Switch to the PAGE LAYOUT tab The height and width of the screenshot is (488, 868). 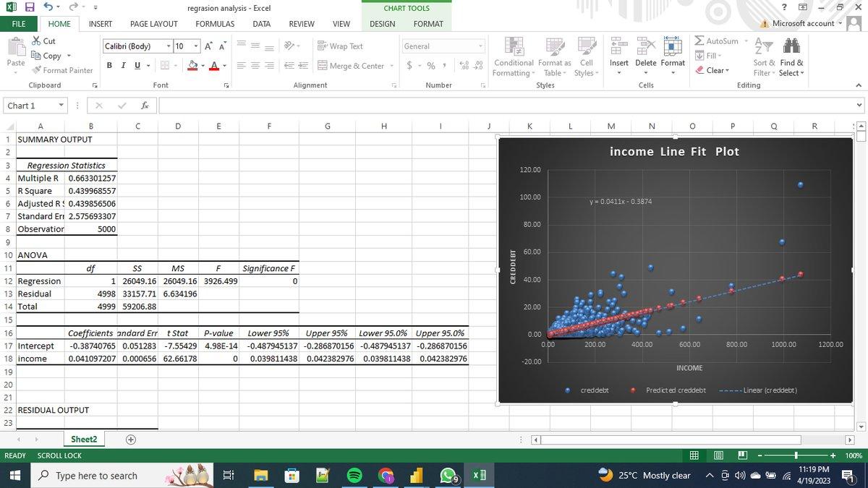click(153, 24)
